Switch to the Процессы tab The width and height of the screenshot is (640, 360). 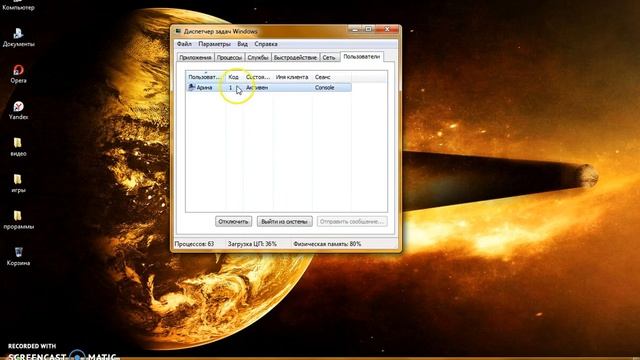point(229,58)
